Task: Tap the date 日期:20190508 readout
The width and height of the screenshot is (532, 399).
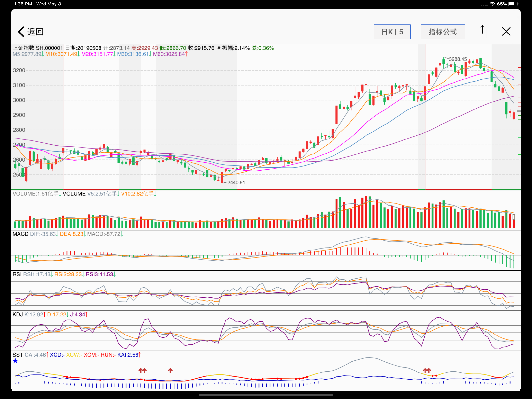Action: [x=83, y=48]
